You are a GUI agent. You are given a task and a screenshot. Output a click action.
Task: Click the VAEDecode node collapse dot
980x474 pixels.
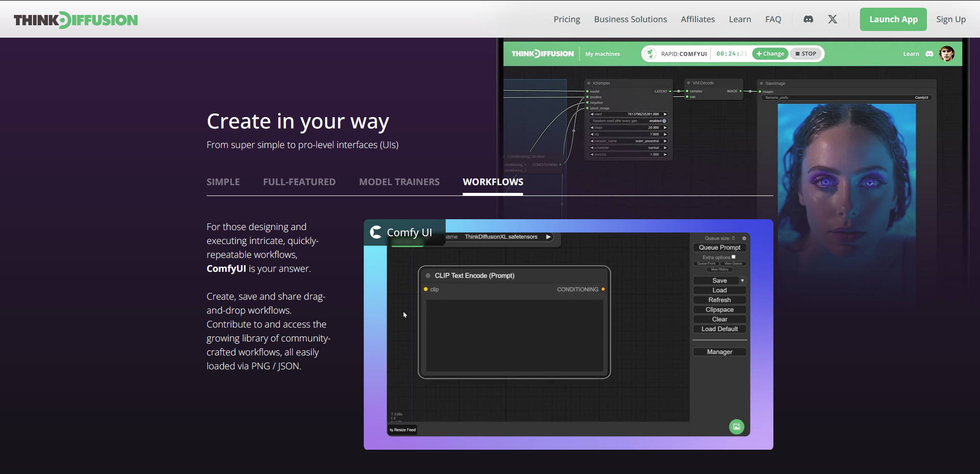click(x=688, y=83)
